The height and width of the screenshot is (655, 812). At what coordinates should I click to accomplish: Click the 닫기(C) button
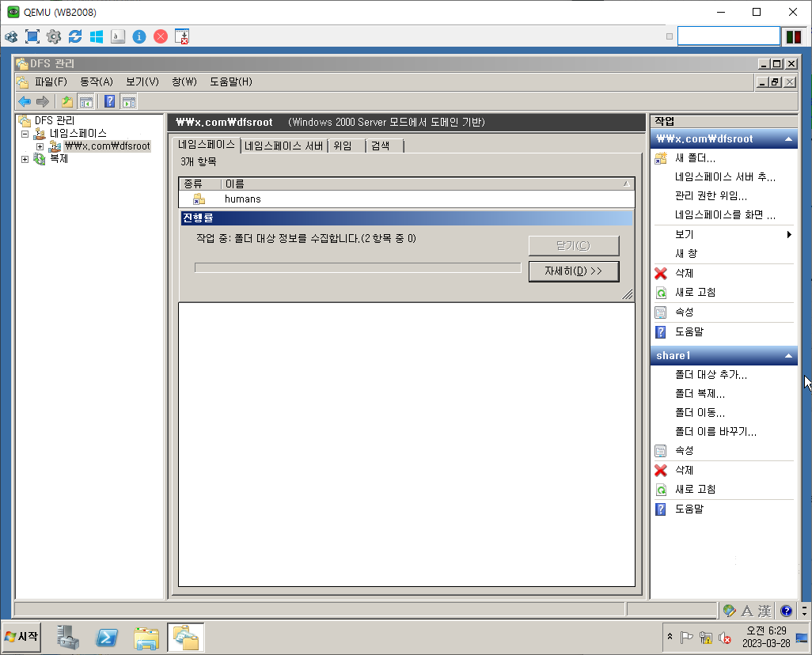pos(574,245)
